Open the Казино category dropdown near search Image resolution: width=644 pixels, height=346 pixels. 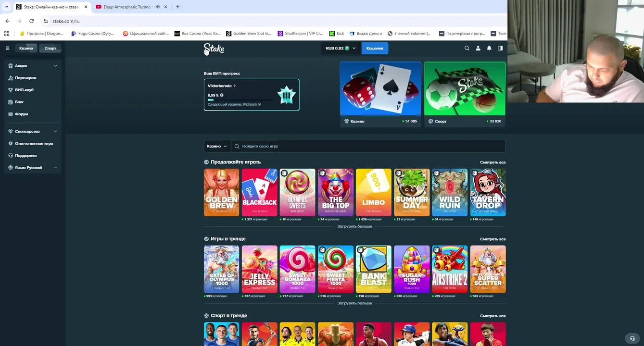(x=216, y=146)
